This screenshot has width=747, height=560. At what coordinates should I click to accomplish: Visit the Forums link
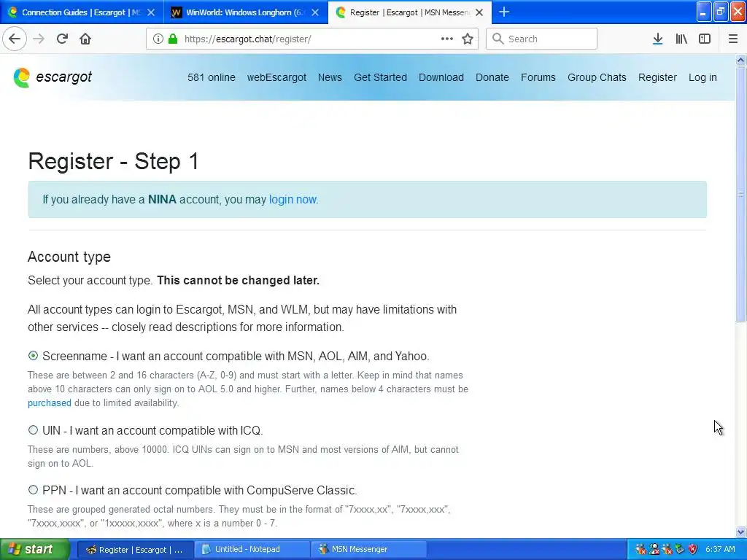click(x=538, y=77)
